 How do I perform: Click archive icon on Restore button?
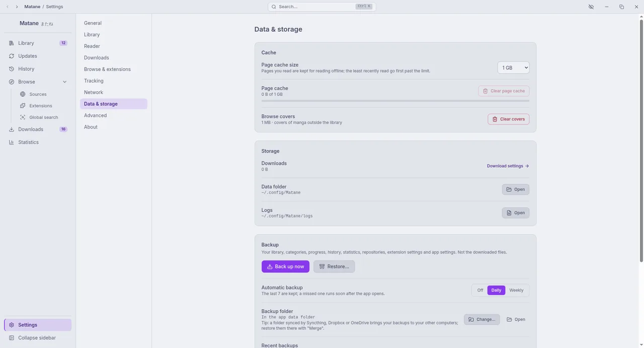[322, 266]
